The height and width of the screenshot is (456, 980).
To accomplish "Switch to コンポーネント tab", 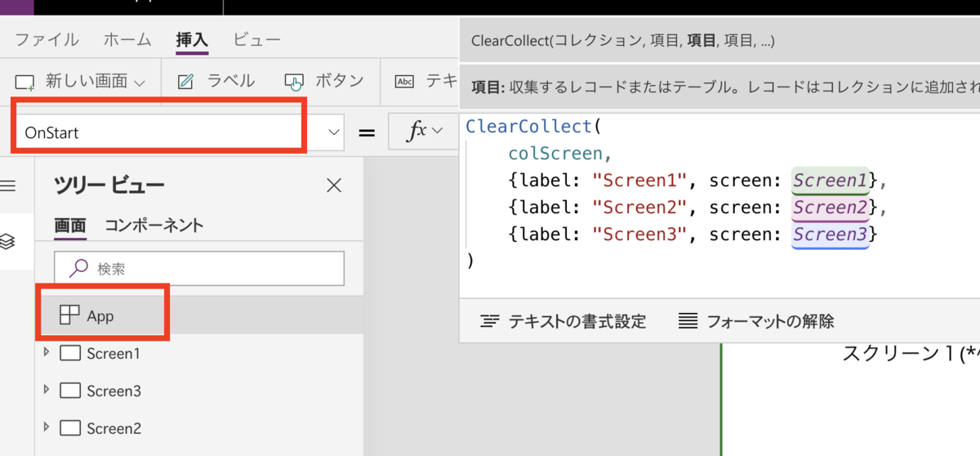I will click(154, 226).
